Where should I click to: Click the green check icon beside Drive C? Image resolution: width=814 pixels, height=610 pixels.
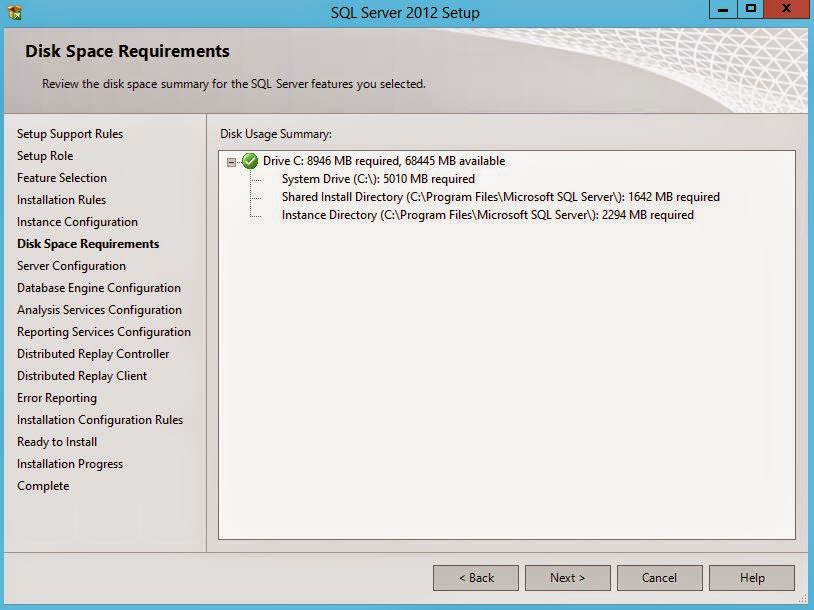tap(250, 161)
